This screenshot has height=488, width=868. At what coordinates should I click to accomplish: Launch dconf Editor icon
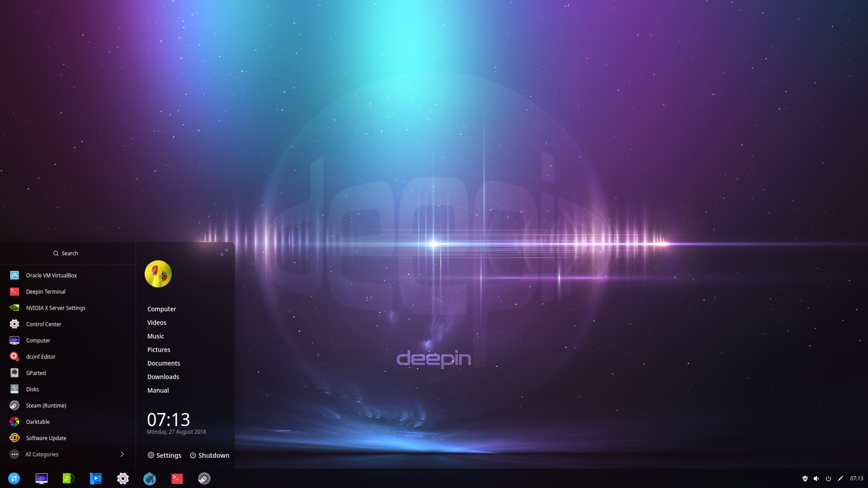[x=14, y=357]
